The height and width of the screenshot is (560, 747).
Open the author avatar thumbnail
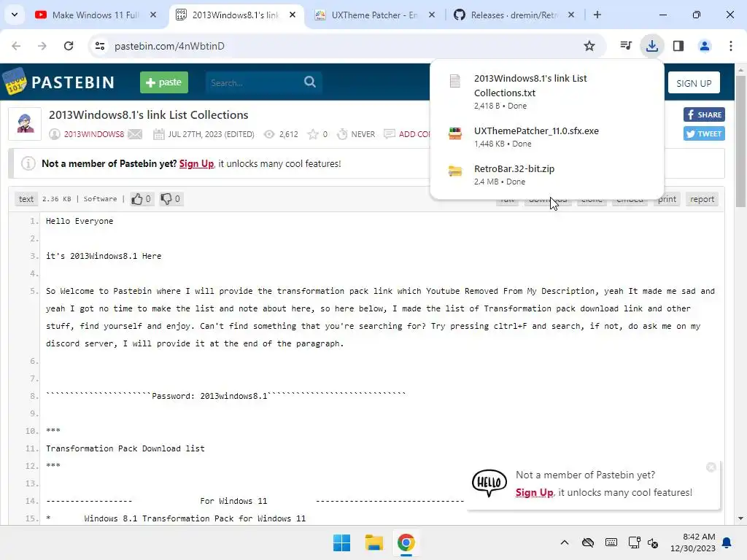click(x=26, y=124)
